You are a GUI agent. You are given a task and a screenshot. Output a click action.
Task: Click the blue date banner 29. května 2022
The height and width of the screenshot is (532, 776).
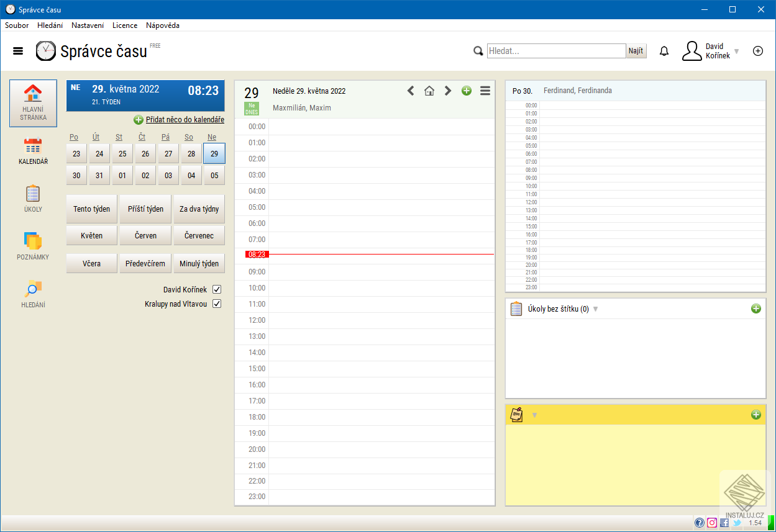tap(145, 96)
